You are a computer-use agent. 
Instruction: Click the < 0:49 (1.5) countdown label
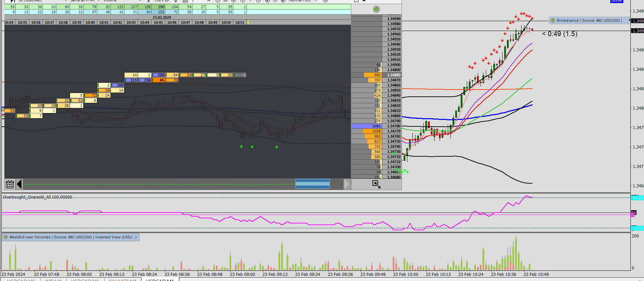560,34
